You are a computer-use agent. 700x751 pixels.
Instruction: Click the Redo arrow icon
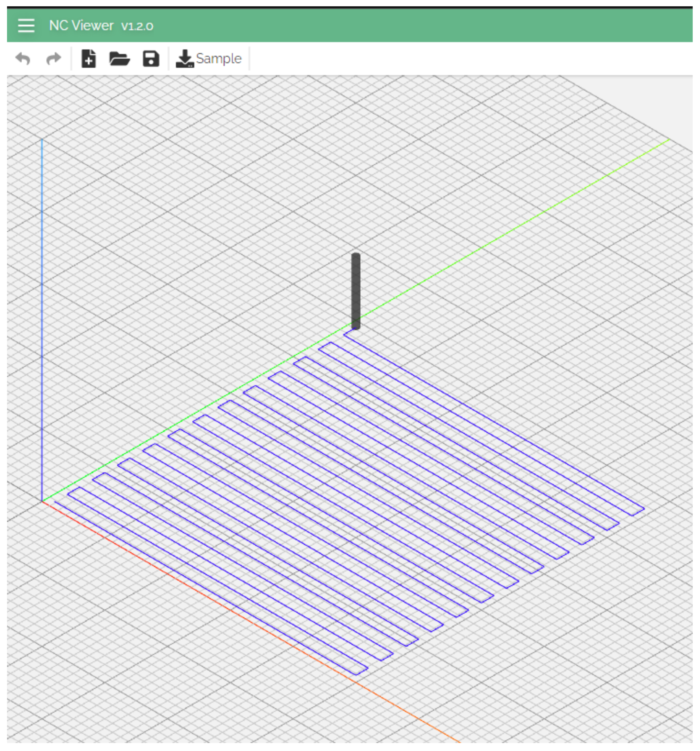point(53,59)
